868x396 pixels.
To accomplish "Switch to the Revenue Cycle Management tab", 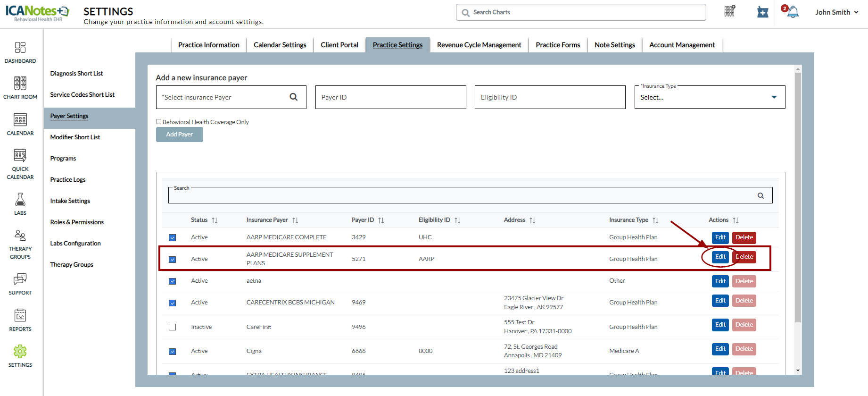I will 479,45.
